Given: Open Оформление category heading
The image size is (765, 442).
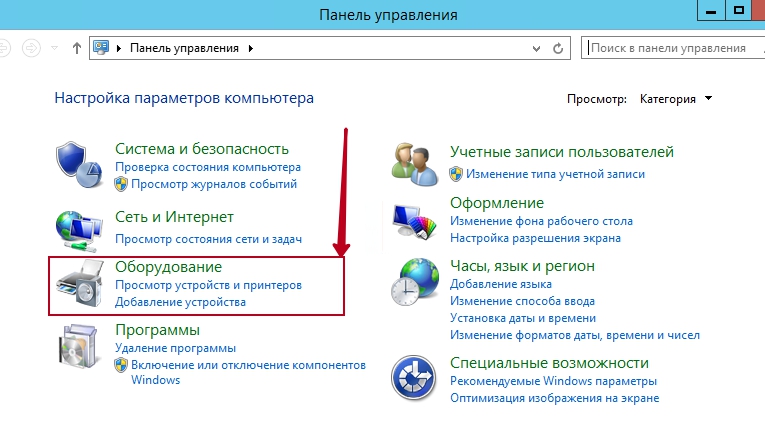Looking at the screenshot, I should (x=497, y=203).
